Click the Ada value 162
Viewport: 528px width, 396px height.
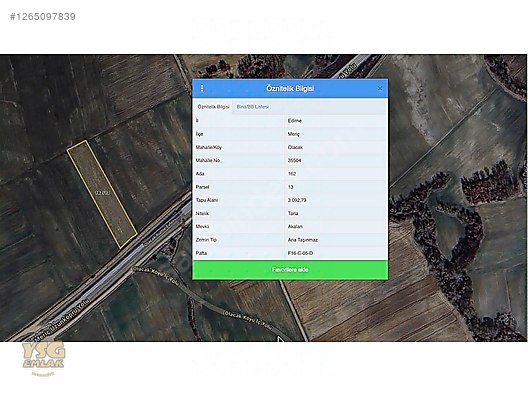pos(292,174)
